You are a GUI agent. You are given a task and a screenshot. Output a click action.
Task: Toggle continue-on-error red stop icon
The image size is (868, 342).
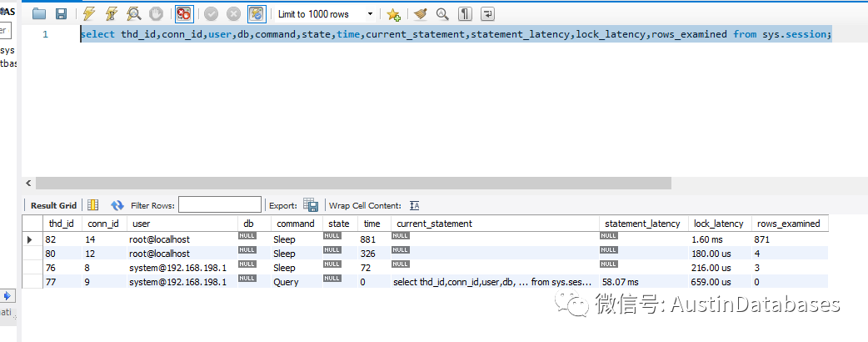point(184,14)
